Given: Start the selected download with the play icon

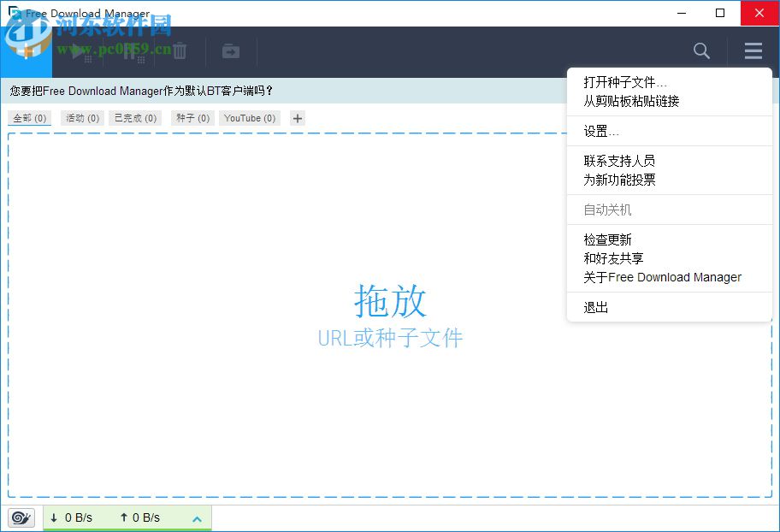Looking at the screenshot, I should coord(77,51).
